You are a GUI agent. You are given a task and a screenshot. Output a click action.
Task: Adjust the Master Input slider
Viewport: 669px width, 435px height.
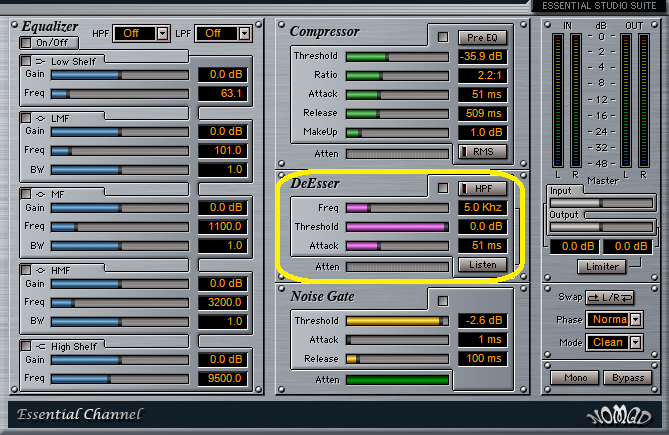(x=601, y=203)
